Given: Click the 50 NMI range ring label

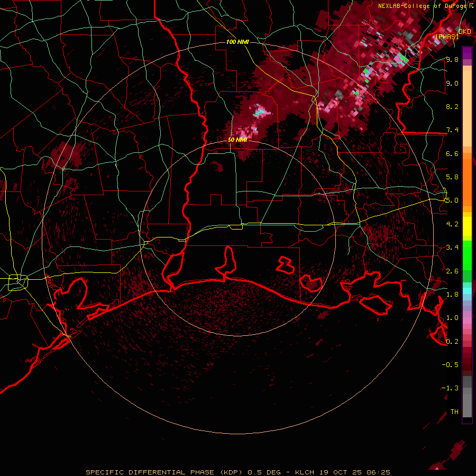Looking at the screenshot, I should pyautogui.click(x=237, y=140).
